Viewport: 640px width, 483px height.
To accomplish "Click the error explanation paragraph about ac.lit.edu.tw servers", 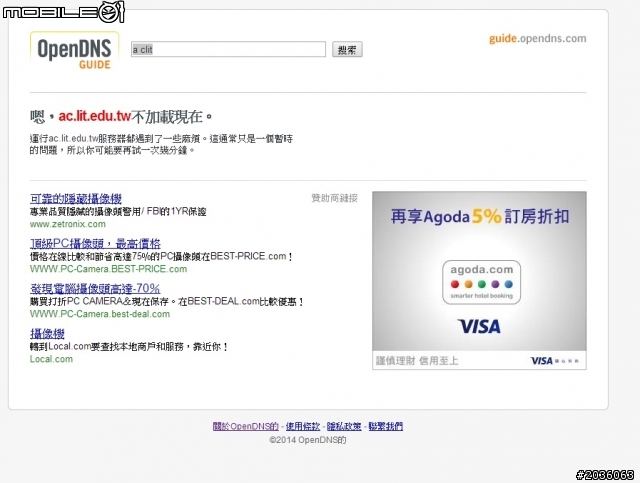I will pyautogui.click(x=161, y=144).
